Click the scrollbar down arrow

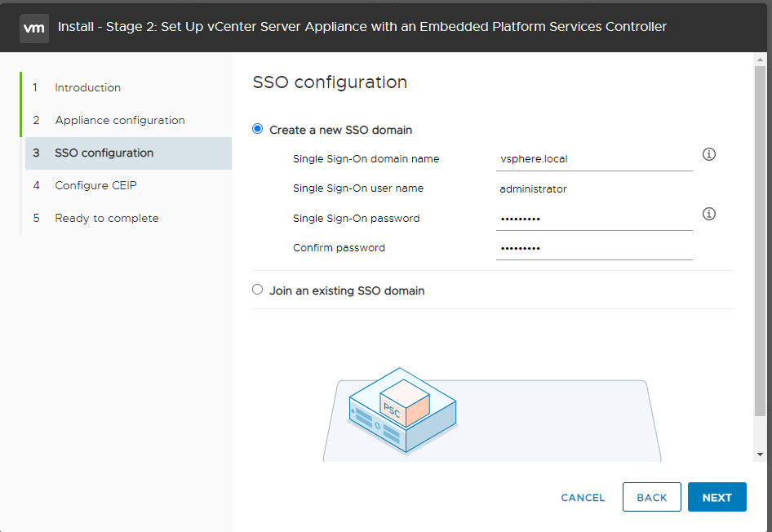(760, 454)
